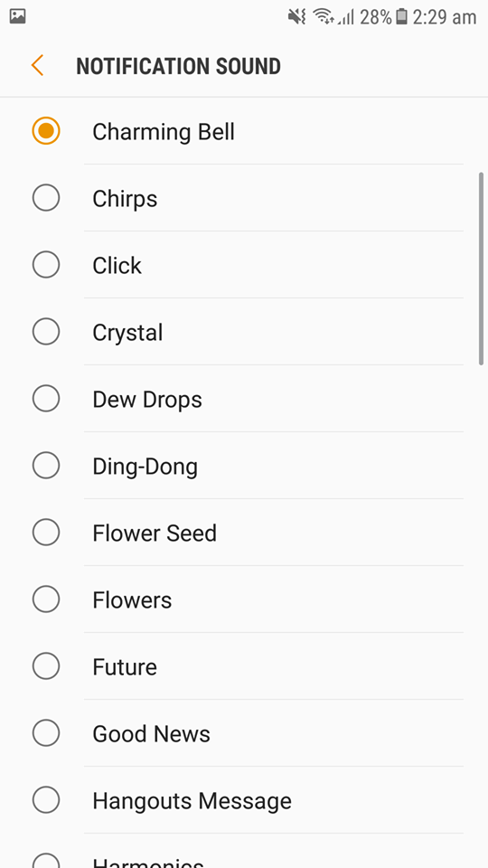
Task: Click the vertical scrollbar handle
Action: point(481,269)
